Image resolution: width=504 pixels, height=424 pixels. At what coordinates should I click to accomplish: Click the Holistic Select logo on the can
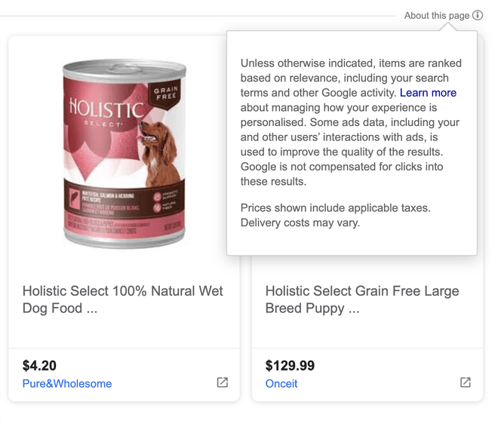point(106,112)
